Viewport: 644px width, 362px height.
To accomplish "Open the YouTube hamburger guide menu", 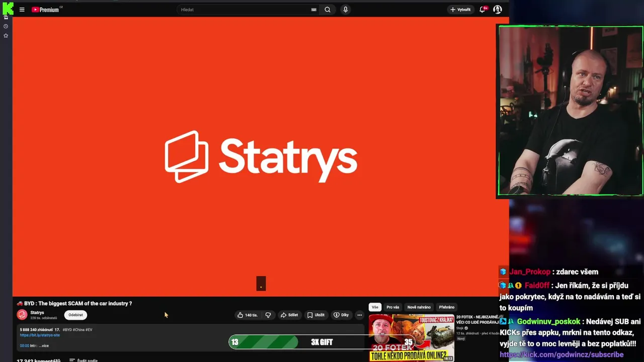I will pyautogui.click(x=22, y=10).
